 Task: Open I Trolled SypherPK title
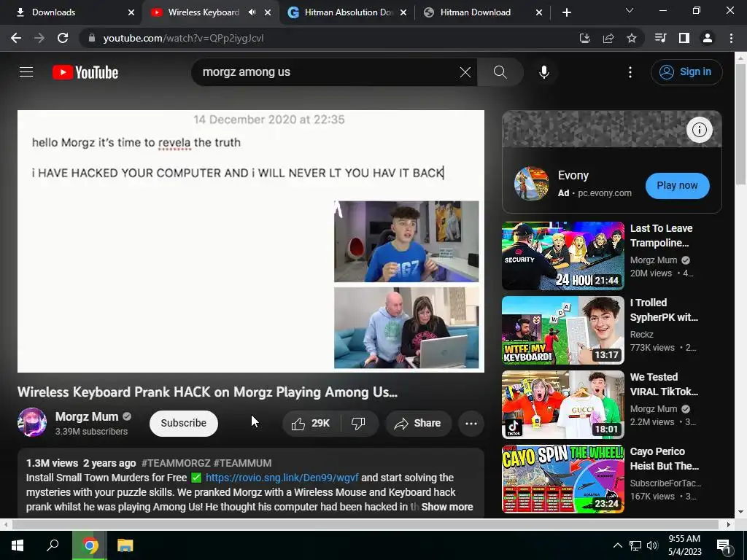click(664, 310)
